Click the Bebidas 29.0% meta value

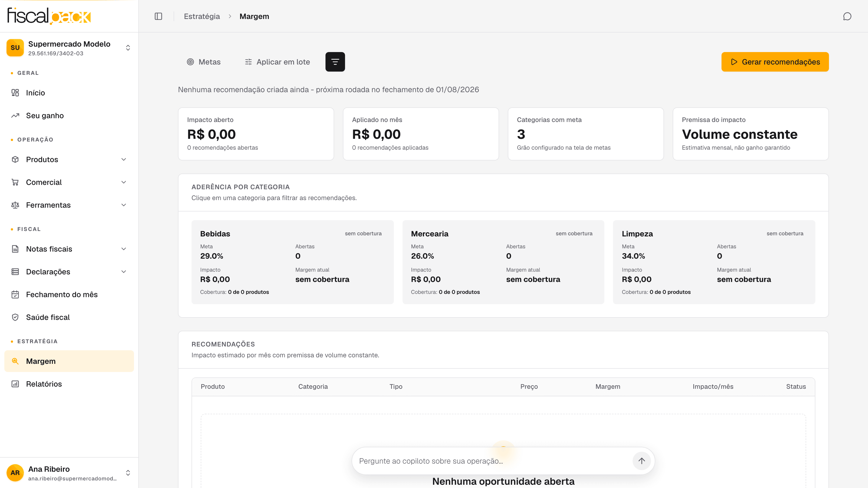(212, 256)
